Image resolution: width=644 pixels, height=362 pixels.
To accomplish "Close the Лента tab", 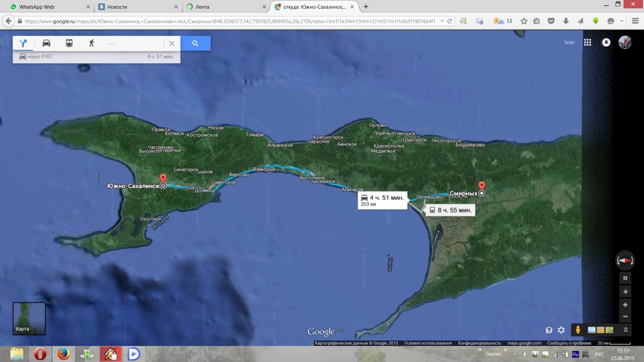I will (264, 7).
